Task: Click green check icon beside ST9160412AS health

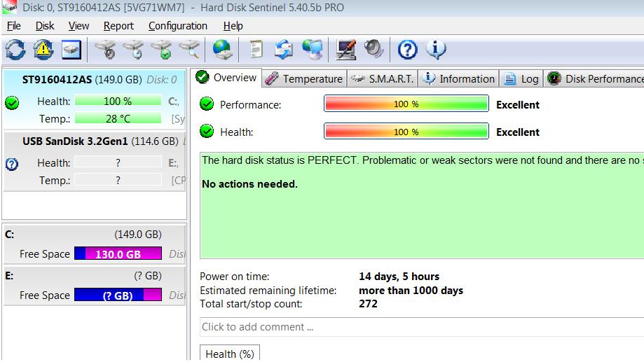Action: point(13,102)
